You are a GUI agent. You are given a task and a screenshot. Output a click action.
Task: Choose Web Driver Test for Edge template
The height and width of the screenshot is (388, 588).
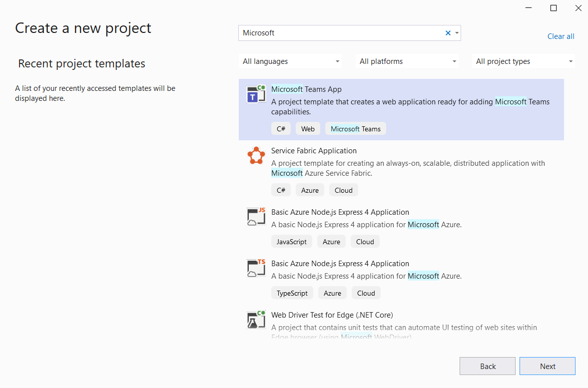pos(332,315)
